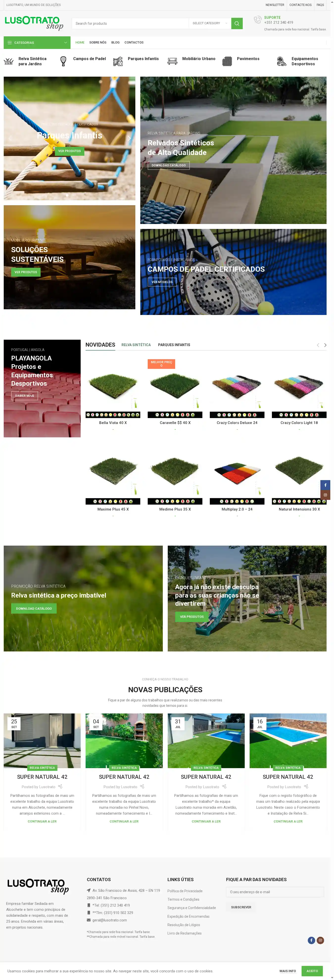Open the Sobre Nós menu item
Viewport: 334px width, 980px height.
[98, 43]
